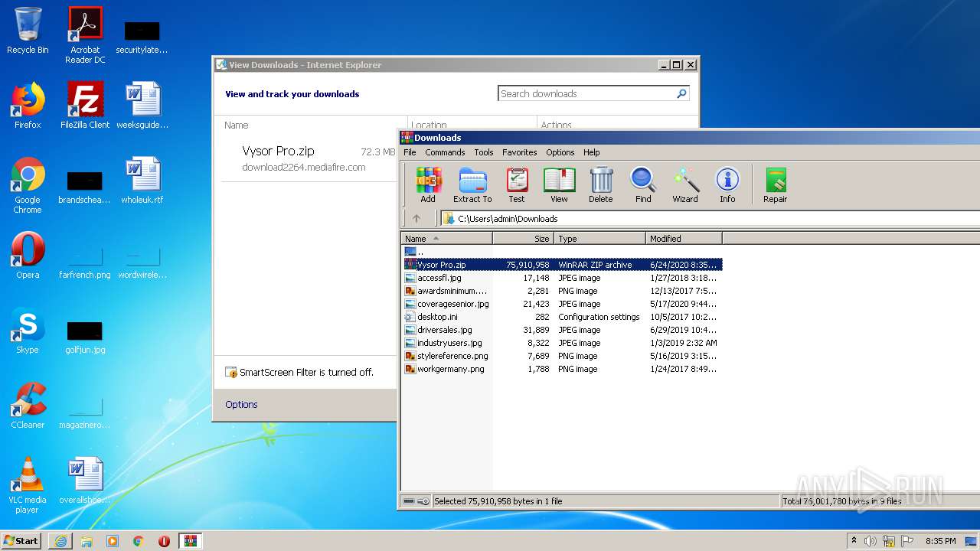This screenshot has width=980, height=551.
Task: Select workgermany.png in the list
Action: (x=561, y=369)
